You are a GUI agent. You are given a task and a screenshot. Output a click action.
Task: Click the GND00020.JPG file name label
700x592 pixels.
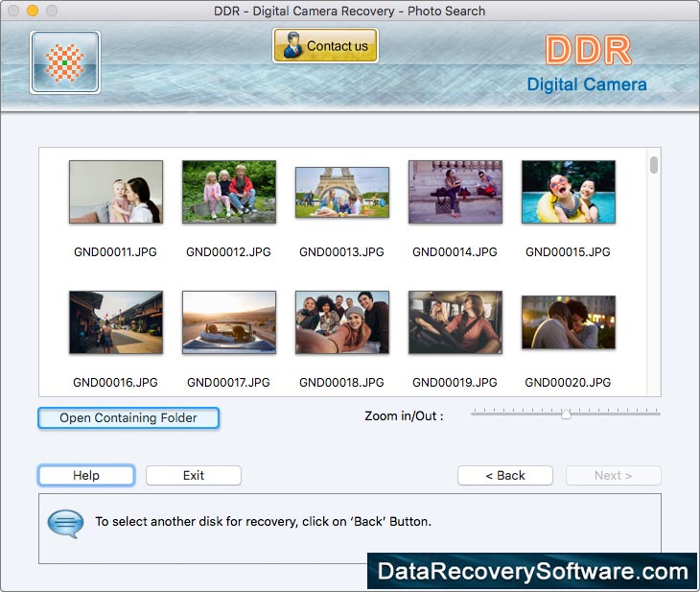click(568, 383)
